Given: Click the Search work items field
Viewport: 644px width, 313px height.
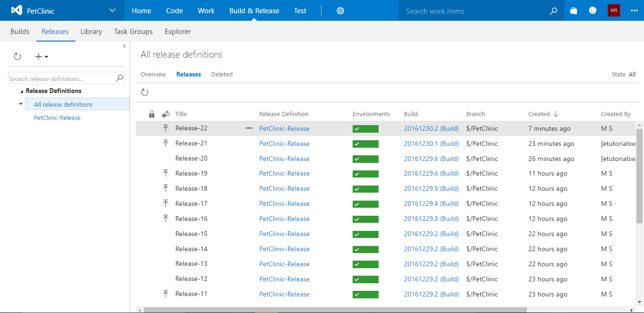Looking at the screenshot, I should (474, 11).
